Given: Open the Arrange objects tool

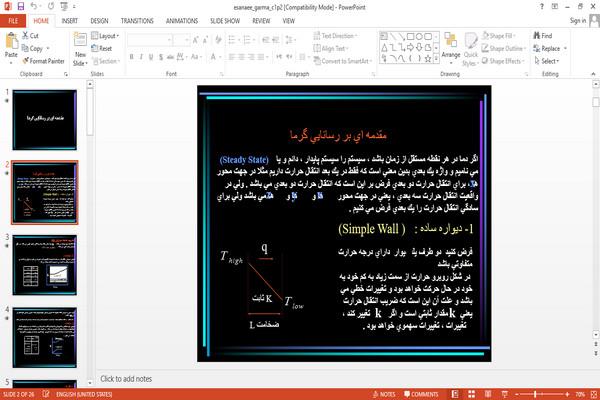Looking at the screenshot, I should [x=451, y=46].
